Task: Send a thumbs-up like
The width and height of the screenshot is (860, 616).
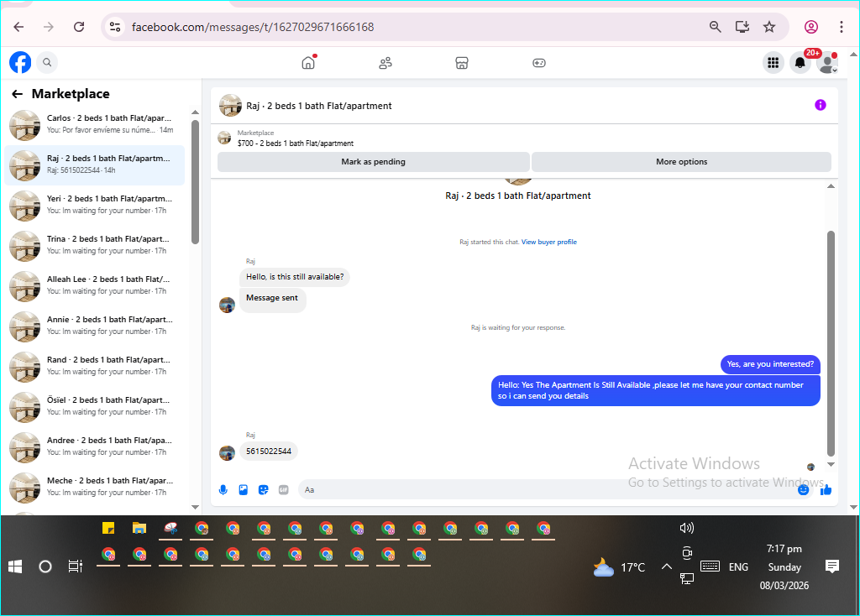Action: [826, 490]
